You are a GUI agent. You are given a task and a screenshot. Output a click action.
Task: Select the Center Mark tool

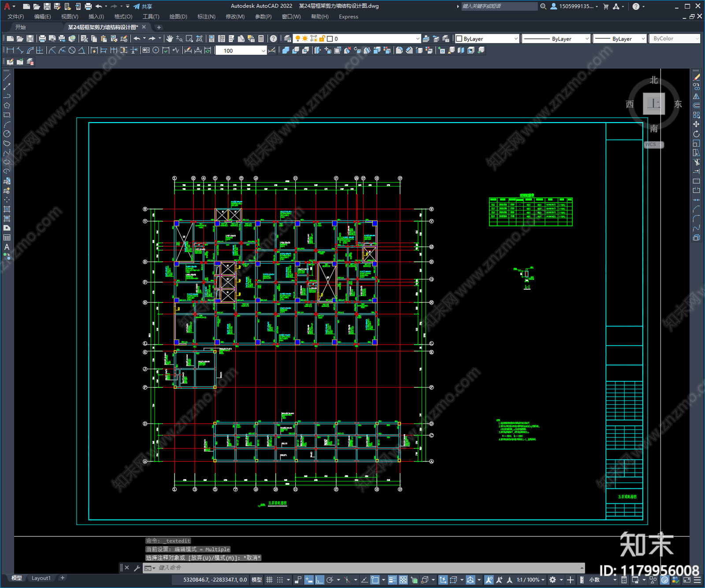click(156, 50)
